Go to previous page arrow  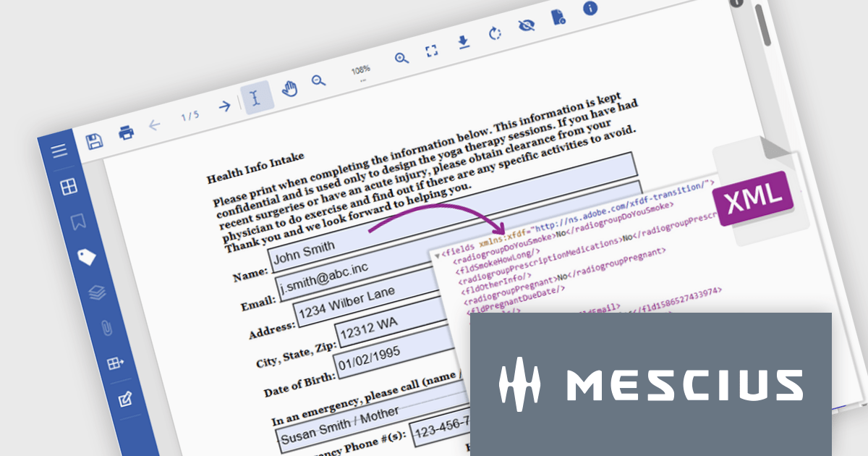pos(154,124)
